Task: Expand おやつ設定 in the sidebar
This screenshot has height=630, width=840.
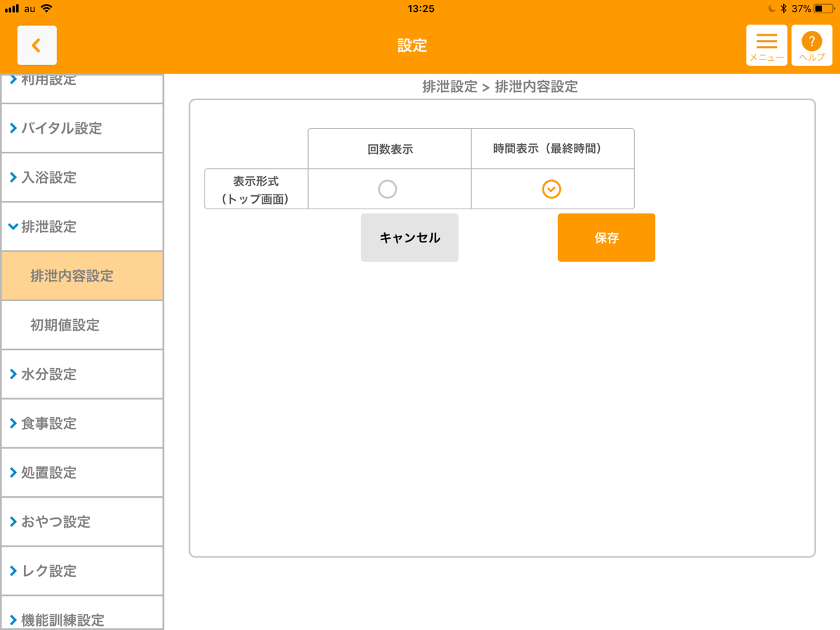Action: tap(82, 522)
